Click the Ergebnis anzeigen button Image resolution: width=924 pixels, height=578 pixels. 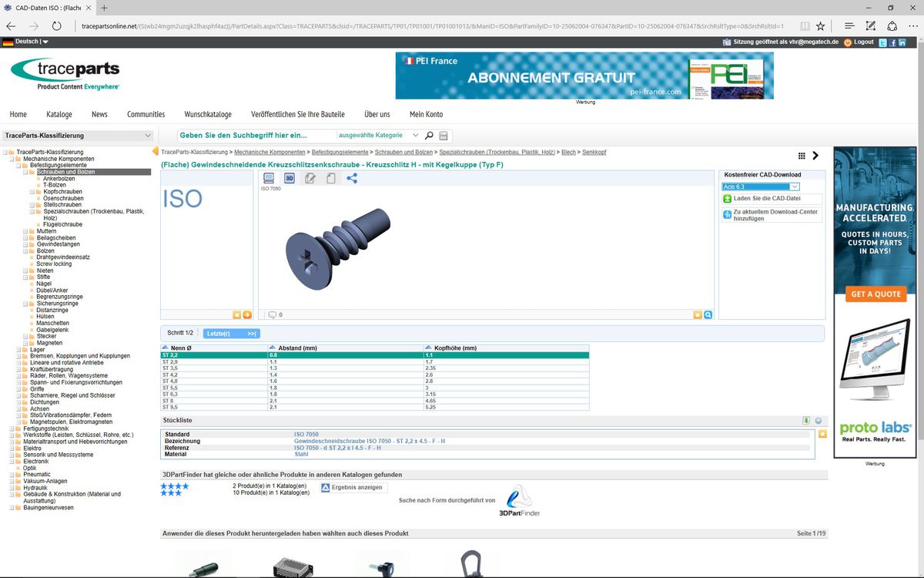pos(353,487)
